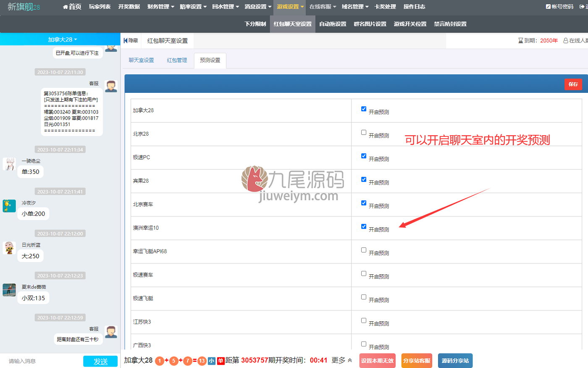Enable prediction for 极速赛车
The height and width of the screenshot is (368, 588).
364,273
